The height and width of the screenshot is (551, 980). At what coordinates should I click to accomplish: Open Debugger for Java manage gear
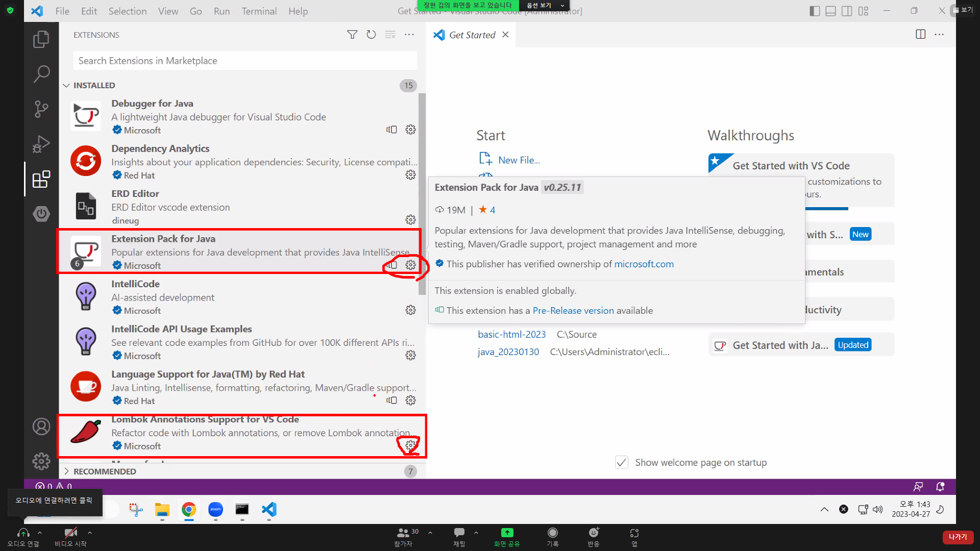(410, 130)
